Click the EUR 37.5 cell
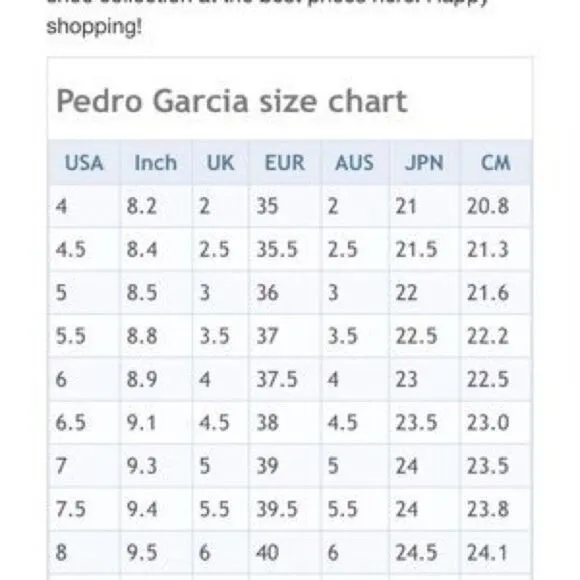580x580 pixels. pyautogui.click(x=285, y=380)
